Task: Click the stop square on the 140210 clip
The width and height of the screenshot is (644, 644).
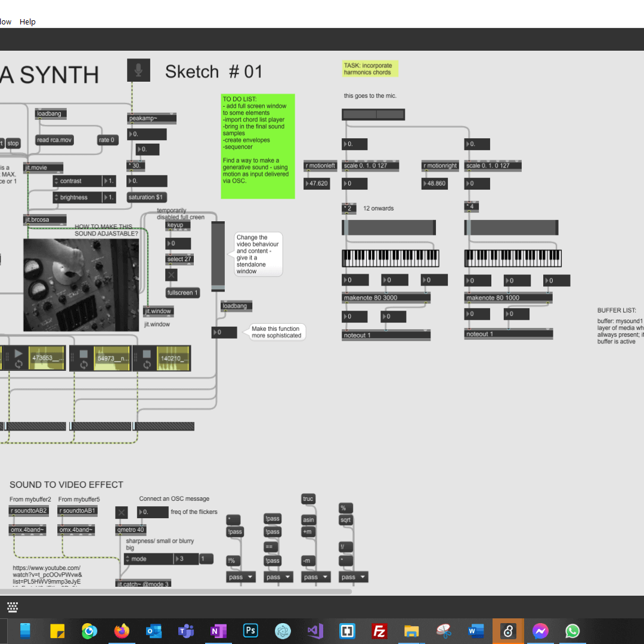Action: point(147,354)
